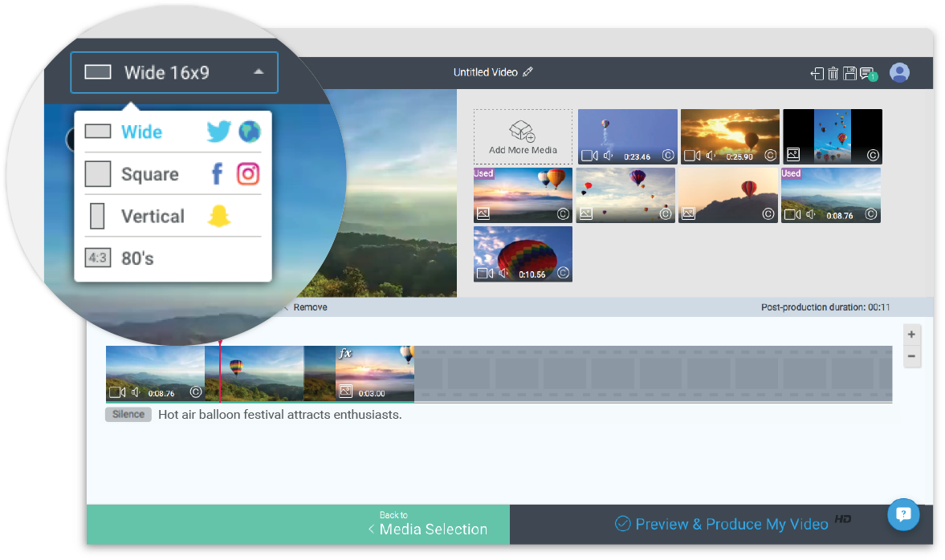945x560 pixels.
Task: Select the Vertical format option
Action: pyautogui.click(x=173, y=216)
